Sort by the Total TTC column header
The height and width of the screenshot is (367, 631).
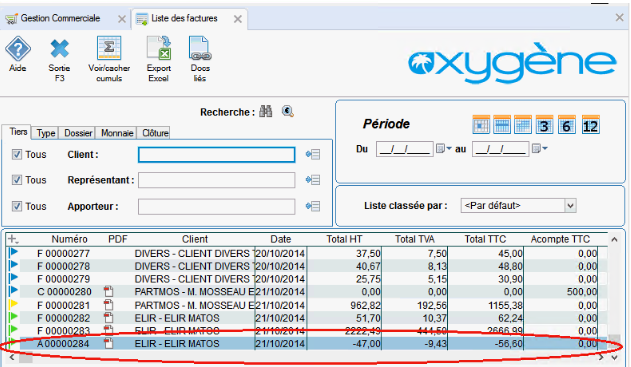point(485,239)
